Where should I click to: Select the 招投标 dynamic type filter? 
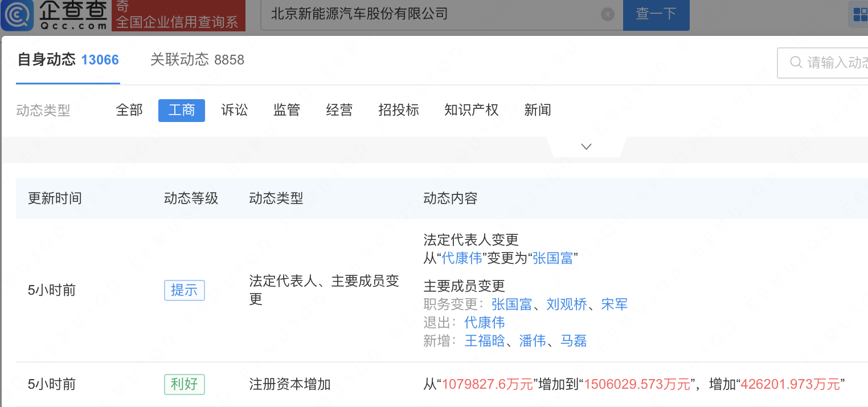tap(399, 110)
